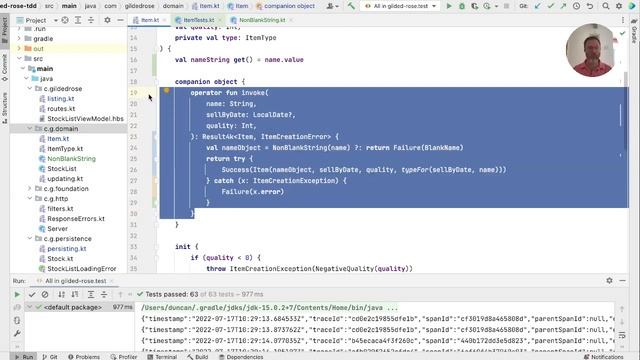Open the Terminal tool window tab
The width and height of the screenshot is (640, 360).
pyautogui.click(x=162, y=357)
